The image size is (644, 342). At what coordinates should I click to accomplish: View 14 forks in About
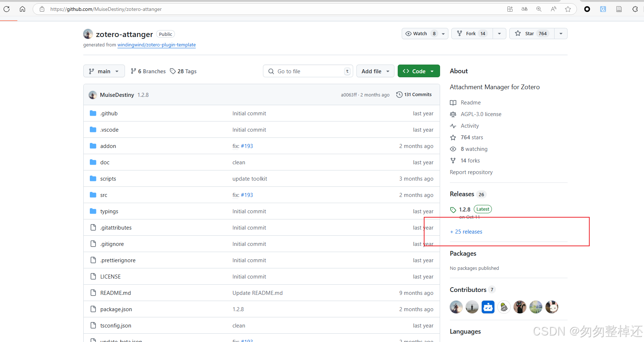point(470,161)
